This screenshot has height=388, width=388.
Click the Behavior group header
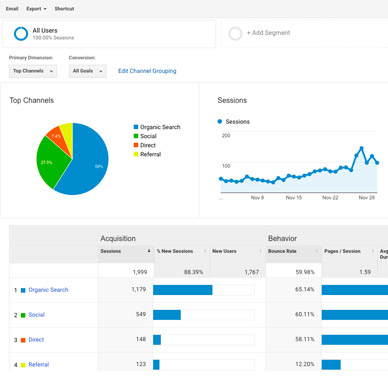click(282, 238)
